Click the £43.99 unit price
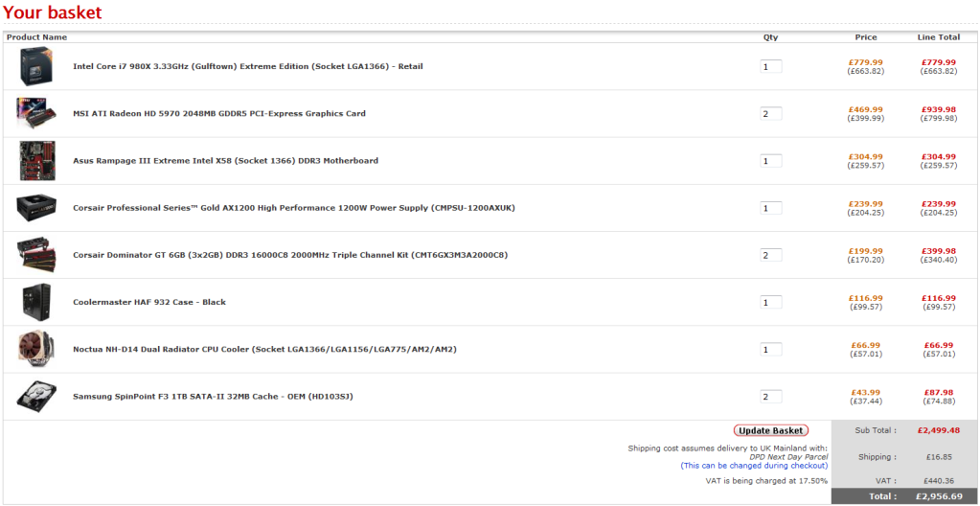 pyautogui.click(x=866, y=392)
